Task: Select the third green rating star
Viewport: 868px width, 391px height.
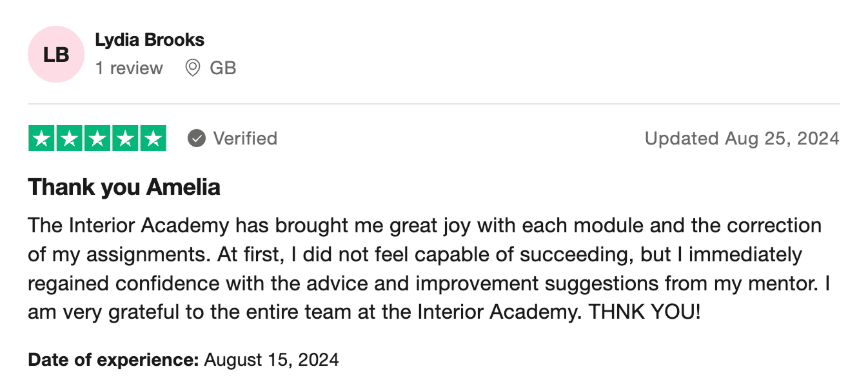Action: tap(97, 139)
